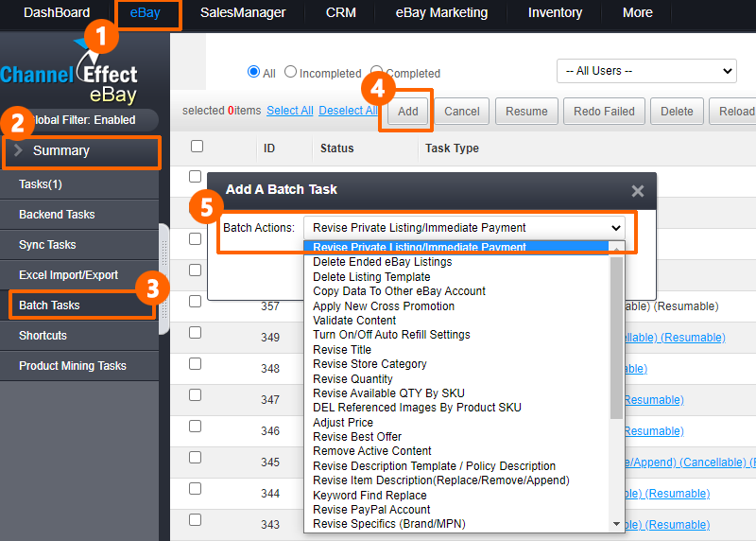Check the checkbox for task 349
756x541 pixels.
coord(195,333)
